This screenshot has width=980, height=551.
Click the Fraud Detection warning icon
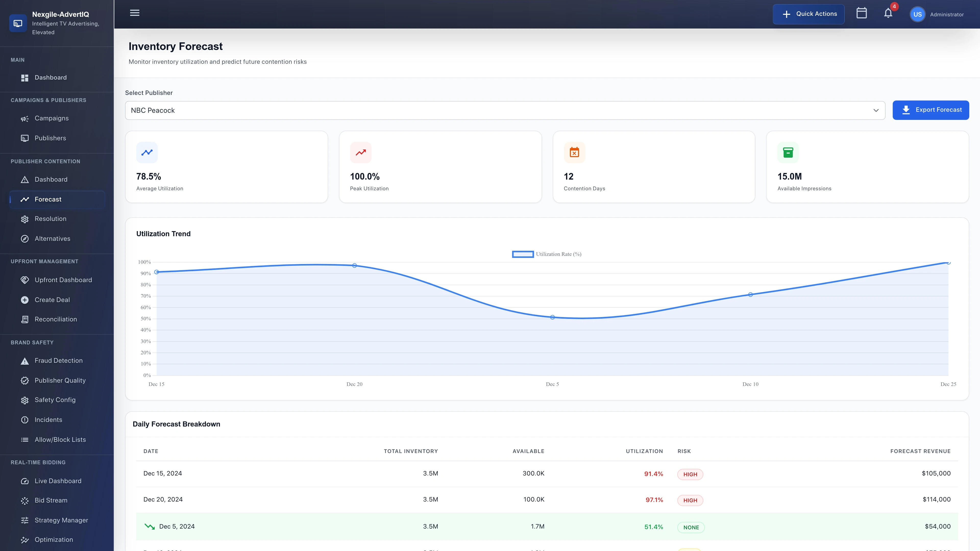tap(24, 360)
